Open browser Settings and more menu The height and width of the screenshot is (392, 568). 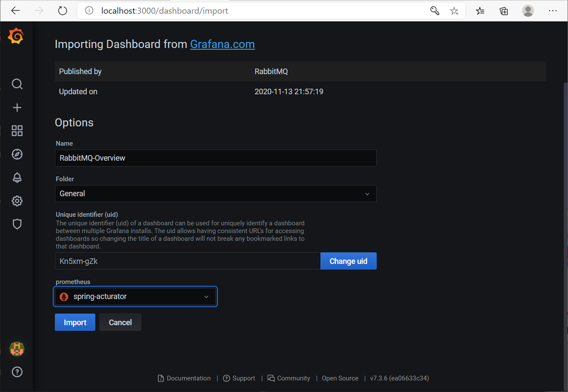coord(552,11)
